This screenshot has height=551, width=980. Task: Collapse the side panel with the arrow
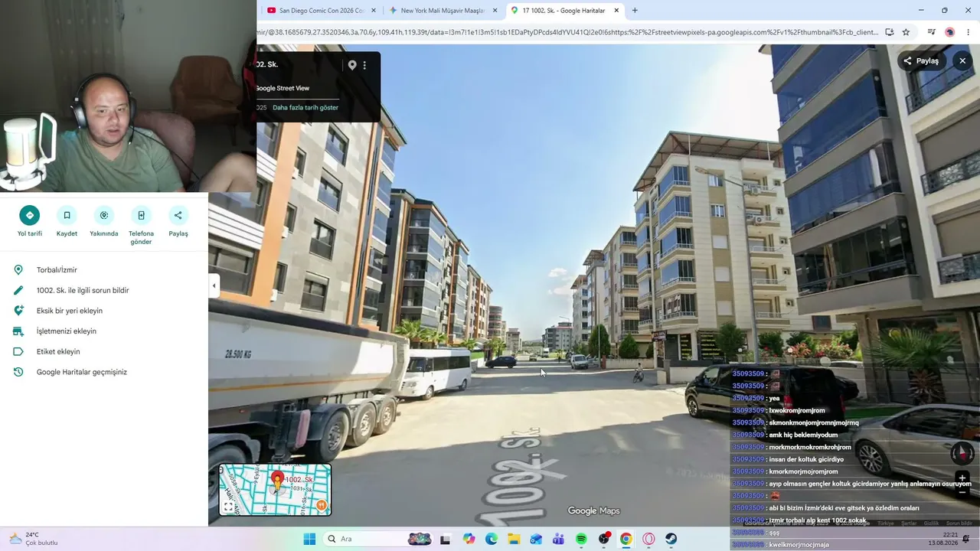coord(214,285)
